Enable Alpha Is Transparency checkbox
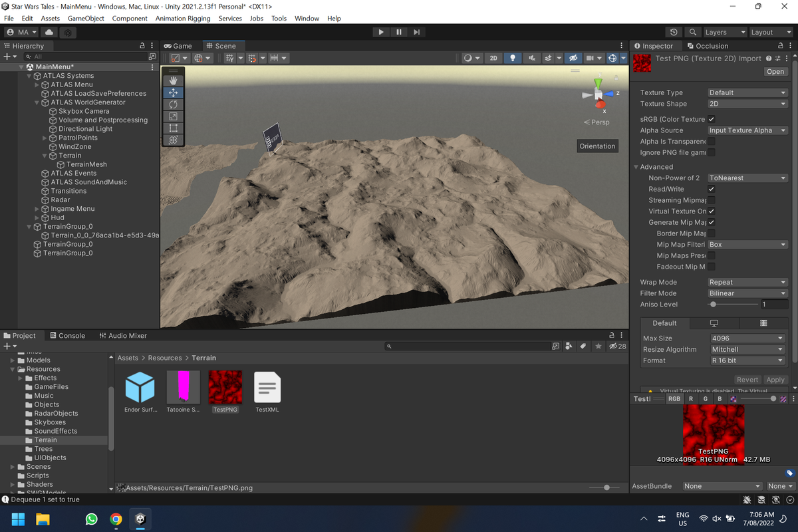The image size is (798, 532). (711, 142)
